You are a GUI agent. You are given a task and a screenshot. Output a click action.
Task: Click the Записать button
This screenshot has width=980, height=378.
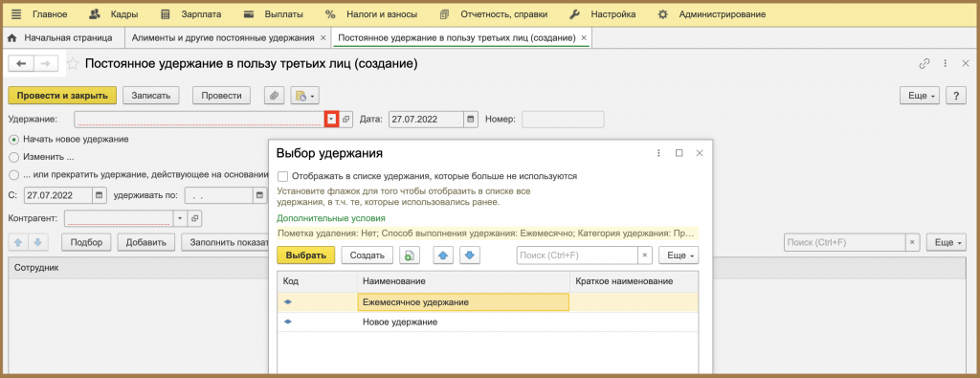(x=151, y=96)
